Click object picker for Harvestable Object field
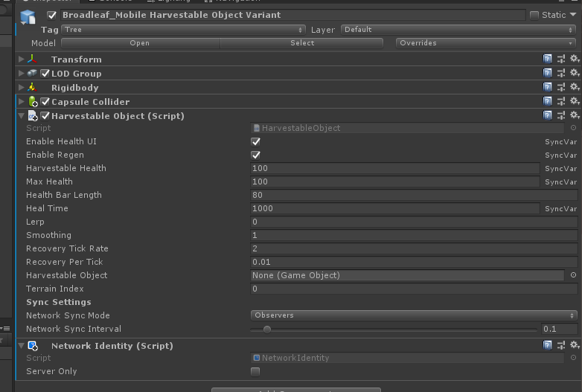The image size is (582, 392). (x=573, y=275)
